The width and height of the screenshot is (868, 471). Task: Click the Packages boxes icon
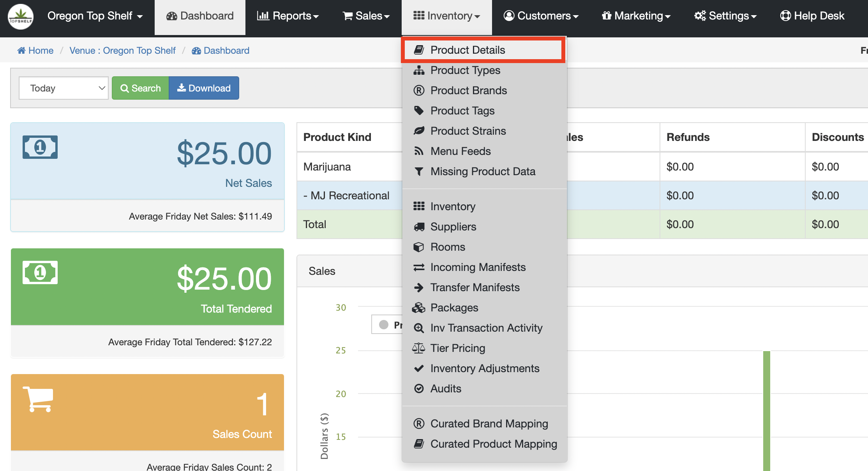pos(419,308)
